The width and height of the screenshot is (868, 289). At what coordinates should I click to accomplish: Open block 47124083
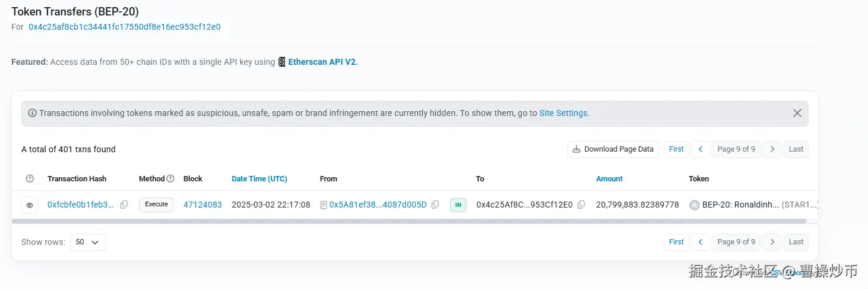click(x=202, y=205)
